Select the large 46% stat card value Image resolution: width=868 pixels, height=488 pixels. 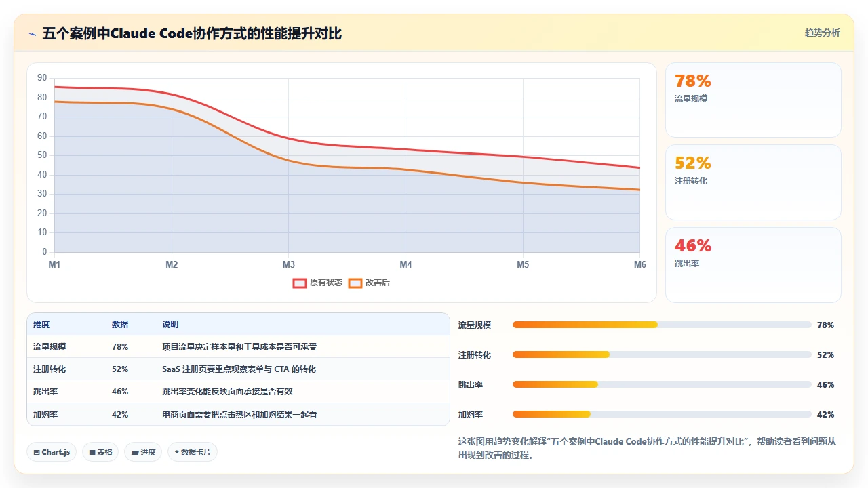pyautogui.click(x=693, y=245)
